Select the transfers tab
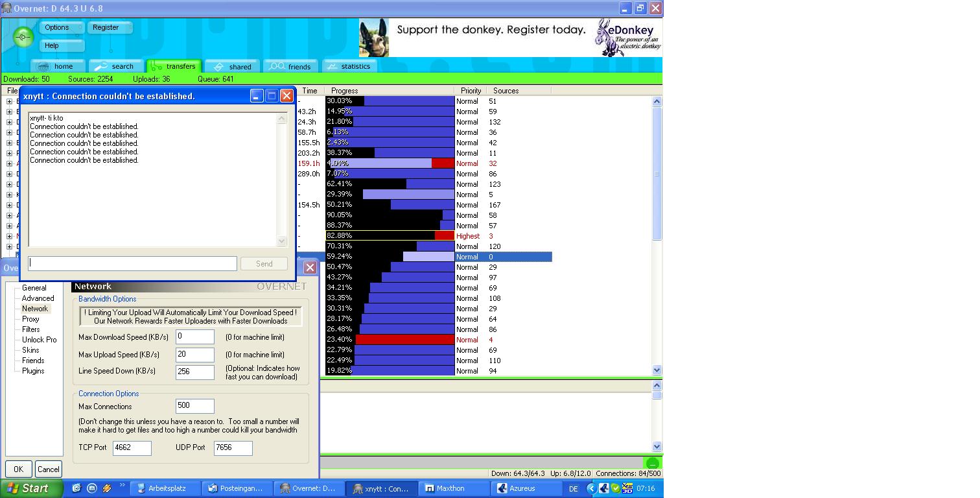Image resolution: width=980 pixels, height=498 pixels. 174,66
